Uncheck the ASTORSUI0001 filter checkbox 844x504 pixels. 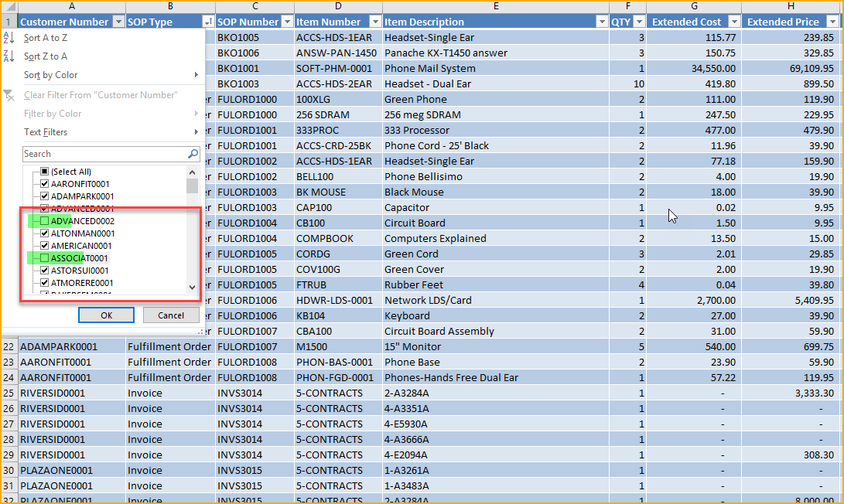45,271
